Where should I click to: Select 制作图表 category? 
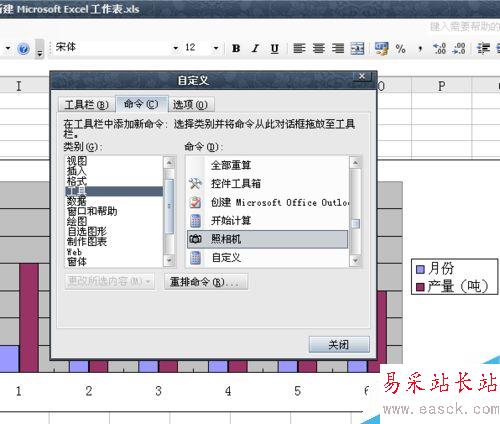114,241
